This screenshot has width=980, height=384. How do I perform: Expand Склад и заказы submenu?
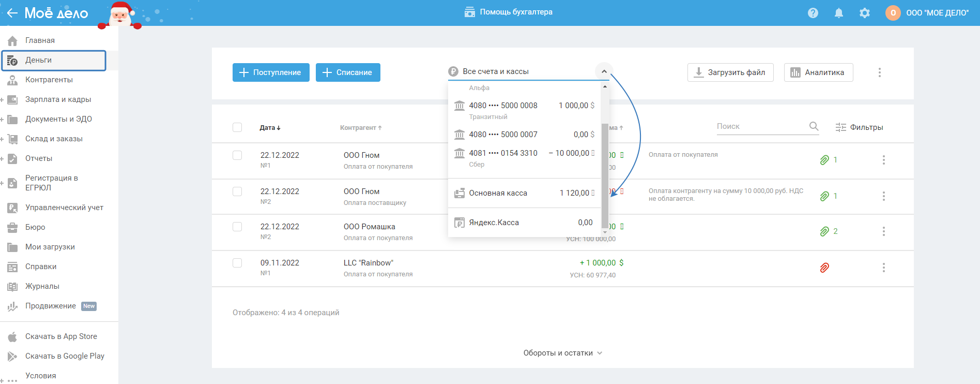(x=2, y=139)
